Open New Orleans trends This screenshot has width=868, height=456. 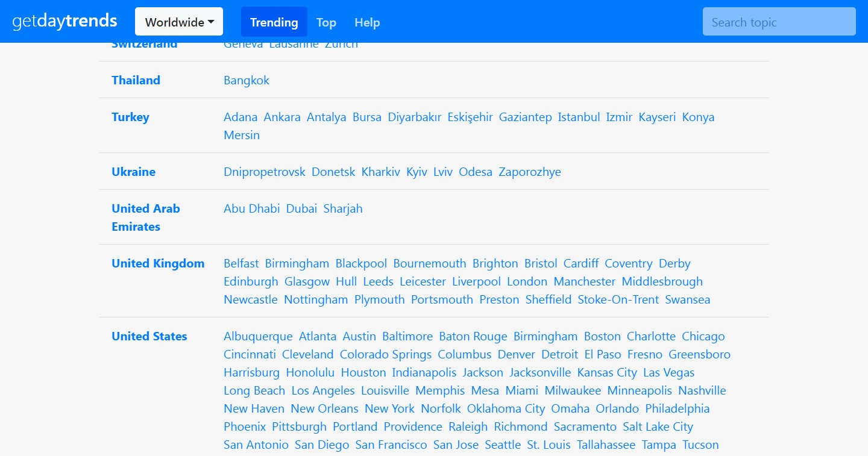(324, 408)
